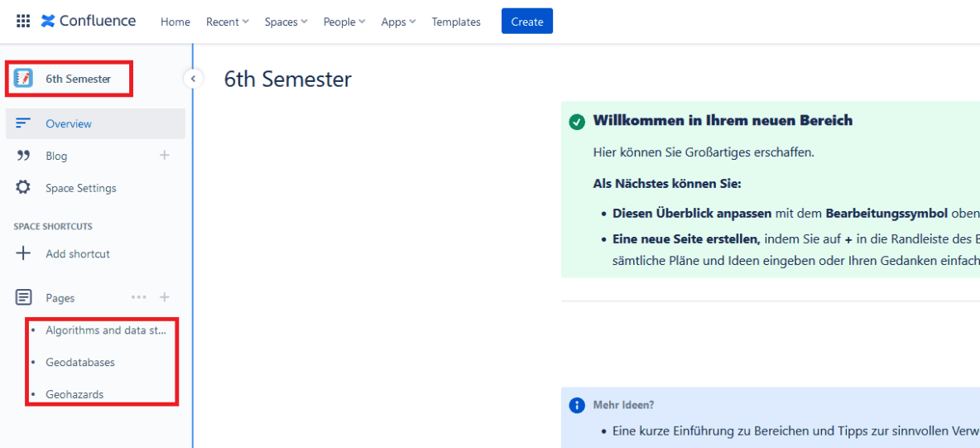Collapse the sidebar with the arrow button
This screenshot has height=448, width=980.
[x=192, y=79]
